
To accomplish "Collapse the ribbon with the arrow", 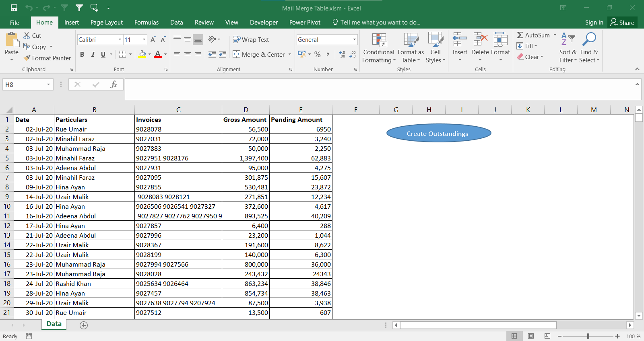I will click(637, 69).
